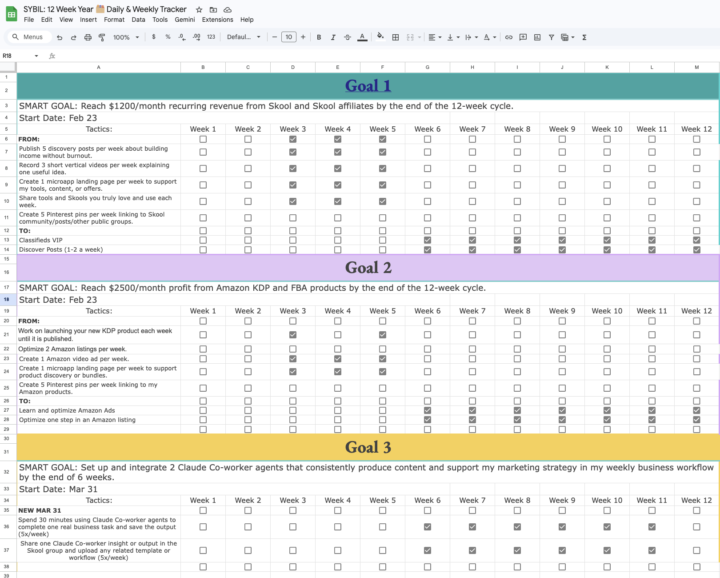Open the more number formats 123 menu
Image resolution: width=720 pixels, height=578 pixels.
tap(211, 37)
